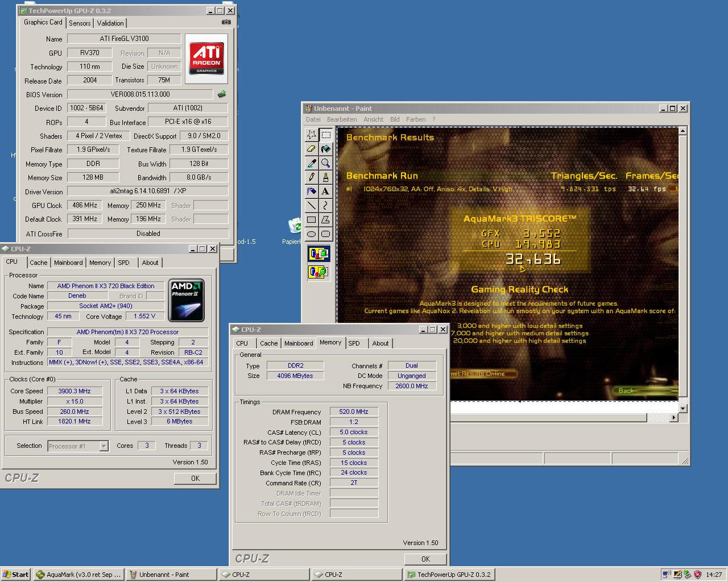Activate the Text tool in Paint
Image resolution: width=728 pixels, height=582 pixels.
click(x=326, y=191)
